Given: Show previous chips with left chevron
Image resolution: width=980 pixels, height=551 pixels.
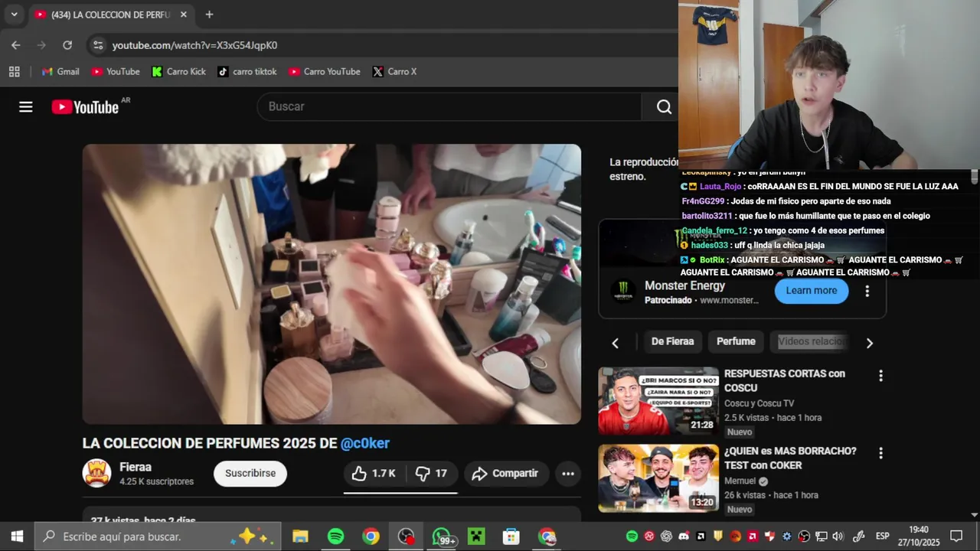Looking at the screenshot, I should click(x=615, y=343).
